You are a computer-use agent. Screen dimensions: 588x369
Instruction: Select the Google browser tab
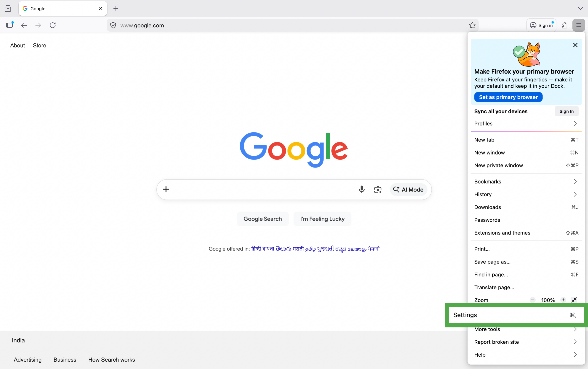pos(63,9)
